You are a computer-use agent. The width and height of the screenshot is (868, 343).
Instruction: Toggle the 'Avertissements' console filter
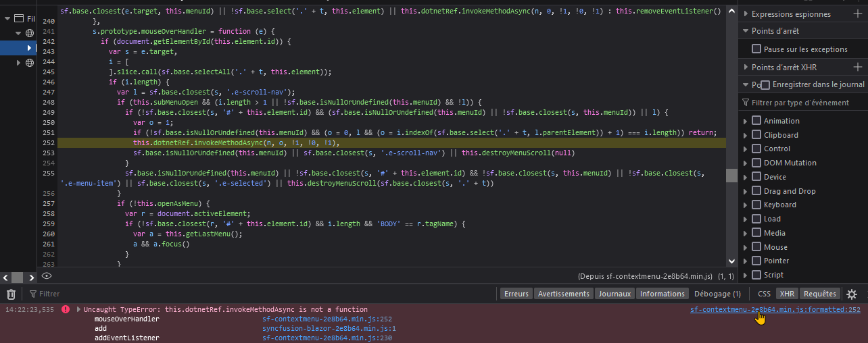[x=564, y=294]
